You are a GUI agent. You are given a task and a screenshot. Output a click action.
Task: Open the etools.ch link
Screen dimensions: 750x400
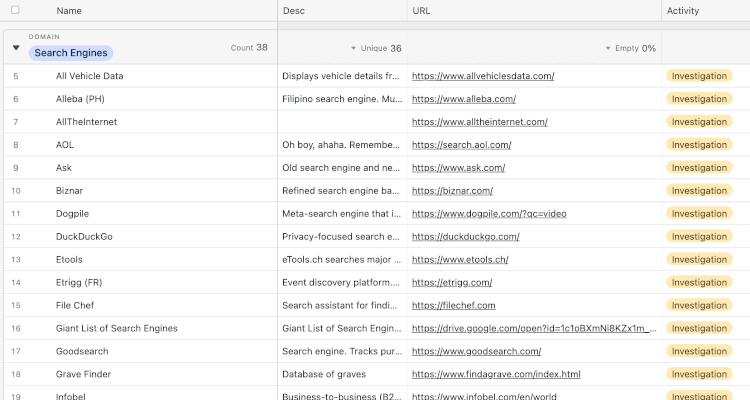point(460,259)
